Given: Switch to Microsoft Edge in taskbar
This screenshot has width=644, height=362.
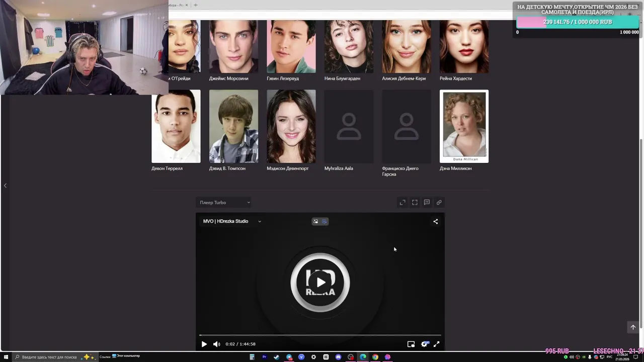Looking at the screenshot, I should tap(363, 357).
